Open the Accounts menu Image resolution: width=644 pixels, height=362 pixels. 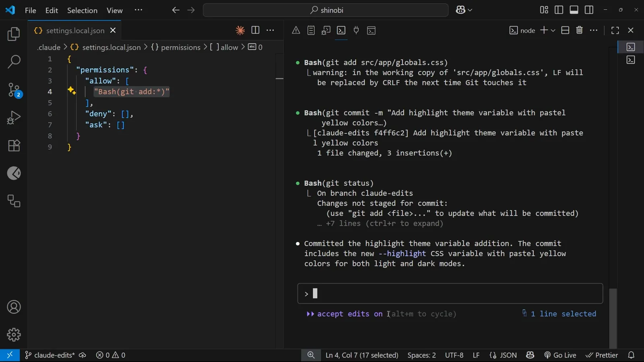click(14, 307)
